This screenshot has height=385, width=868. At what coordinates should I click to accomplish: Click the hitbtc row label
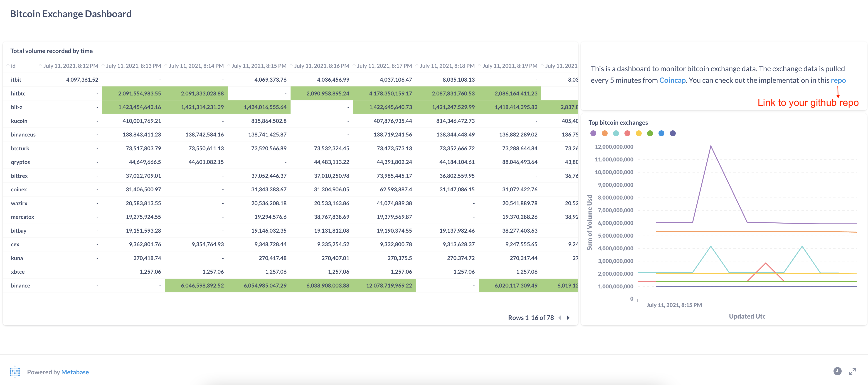point(18,94)
